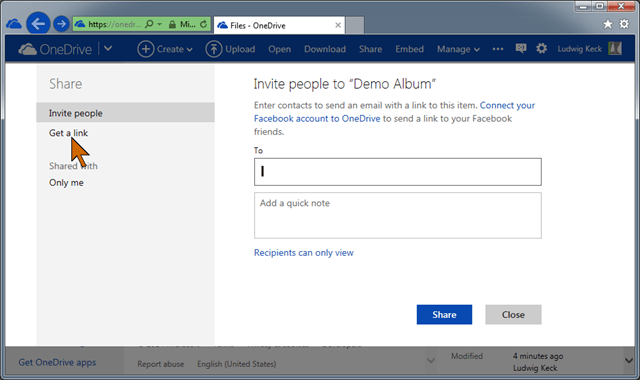Expand the address bar dropdown arrow
Screen dimensions: 640x380
coord(160,24)
